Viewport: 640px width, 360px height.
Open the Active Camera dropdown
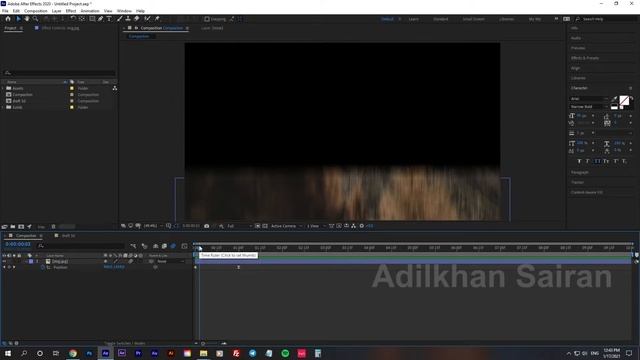pos(287,226)
